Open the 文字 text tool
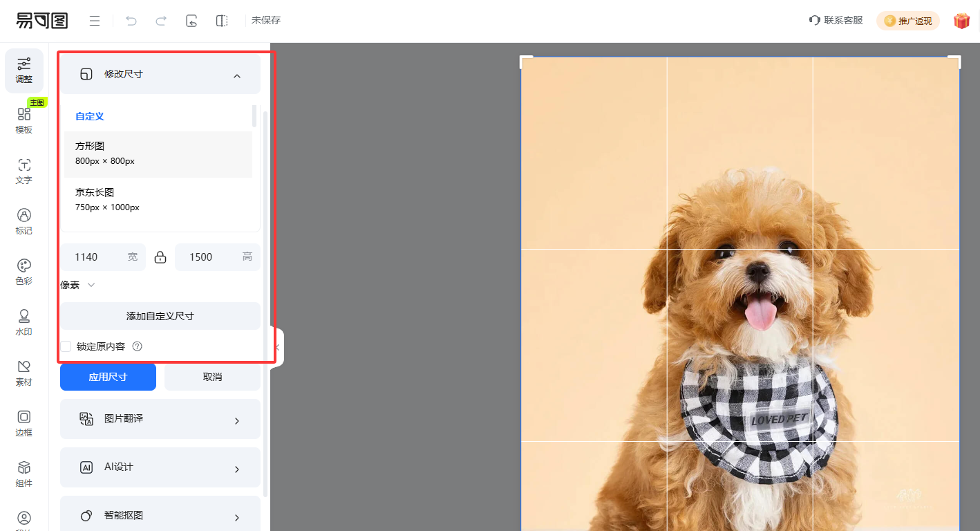The height and width of the screenshot is (531, 980). click(24, 171)
